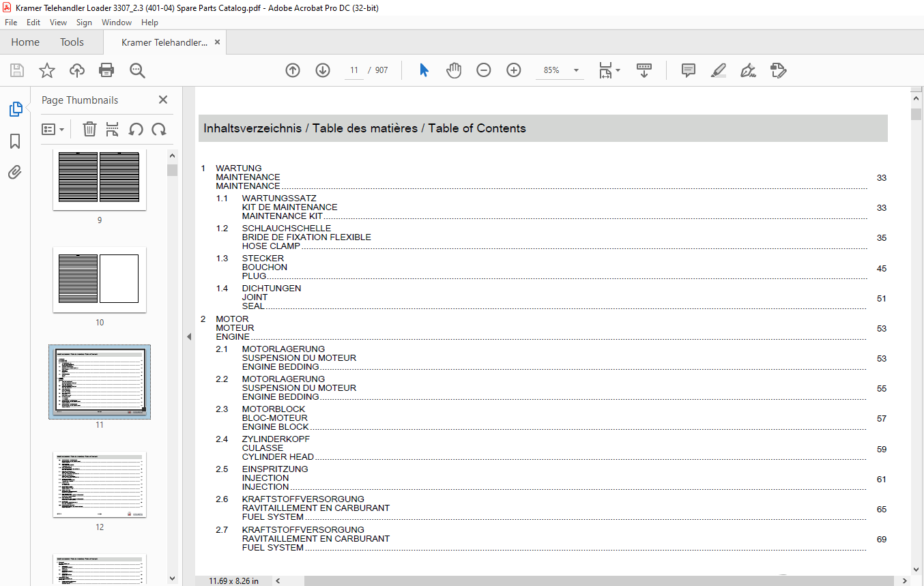Screen dimensions: 924x586
Task: Add the document to starred files
Action: click(x=46, y=70)
